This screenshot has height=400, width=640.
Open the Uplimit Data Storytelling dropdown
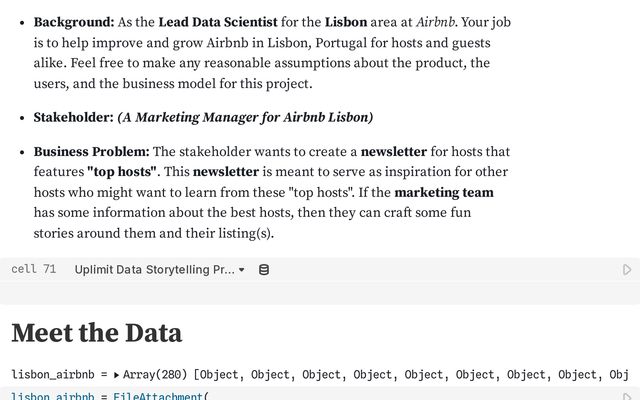(160, 270)
